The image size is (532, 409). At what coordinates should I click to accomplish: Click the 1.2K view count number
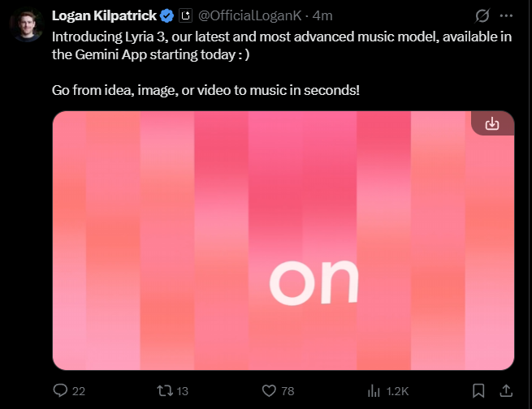click(398, 391)
